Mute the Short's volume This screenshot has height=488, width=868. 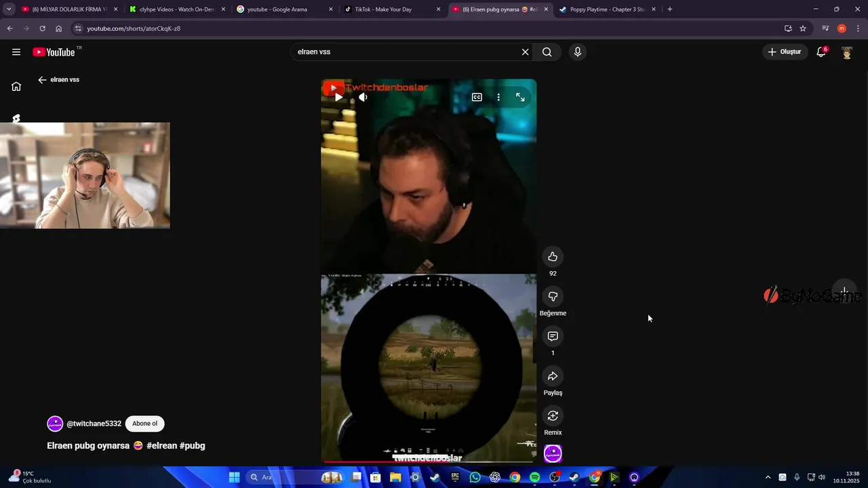tap(363, 98)
